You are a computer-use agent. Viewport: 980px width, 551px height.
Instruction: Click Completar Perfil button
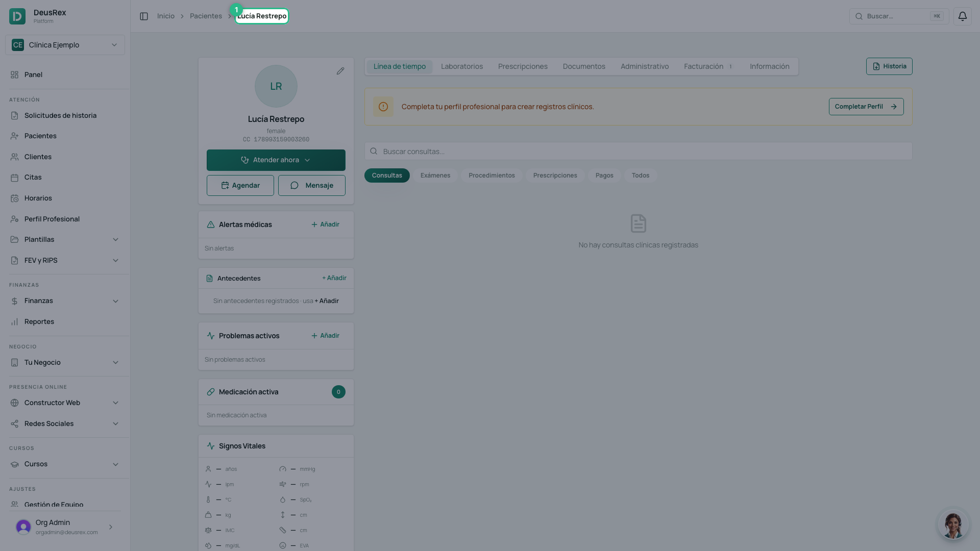point(866,107)
